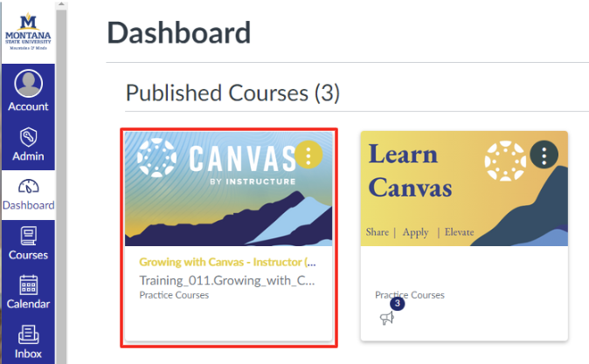The width and height of the screenshot is (589, 364).
Task: Select the Admin label in navigation
Action: tap(28, 156)
